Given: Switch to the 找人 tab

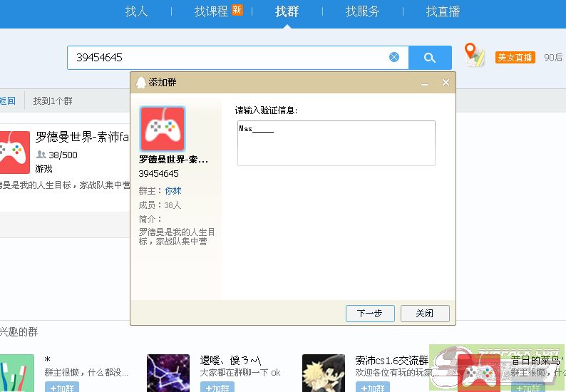Looking at the screenshot, I should (x=136, y=11).
